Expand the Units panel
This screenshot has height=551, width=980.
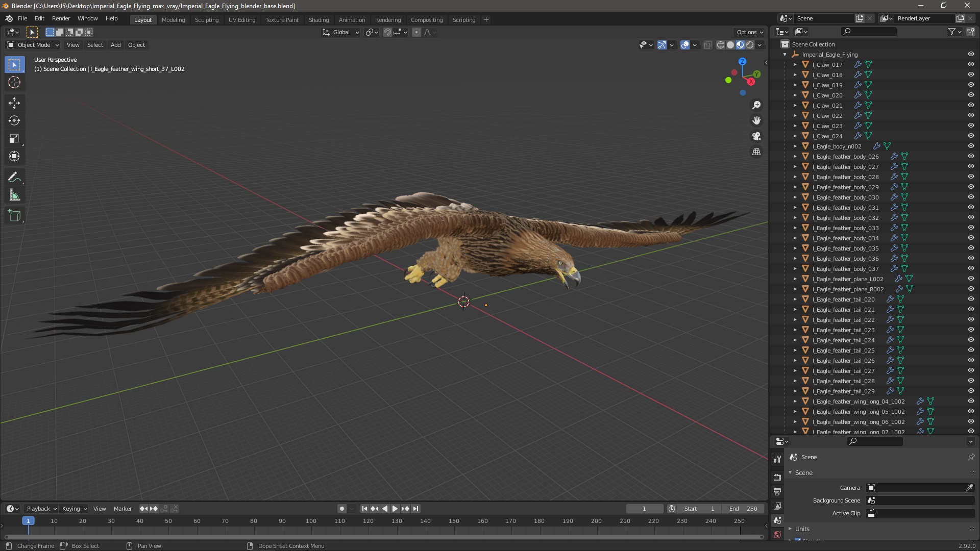coord(791,529)
